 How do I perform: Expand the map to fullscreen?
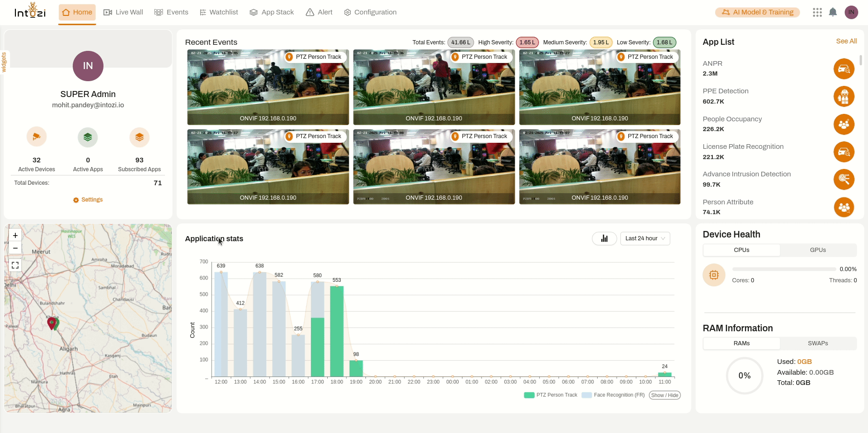pos(15,265)
